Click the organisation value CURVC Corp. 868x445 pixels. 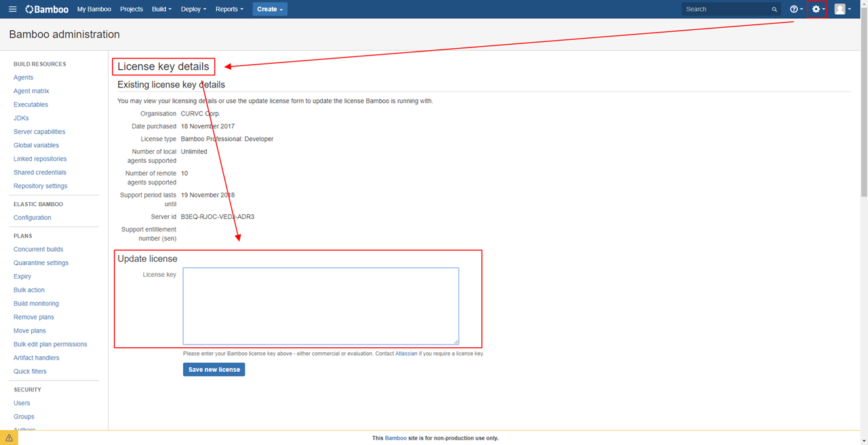[x=201, y=113]
